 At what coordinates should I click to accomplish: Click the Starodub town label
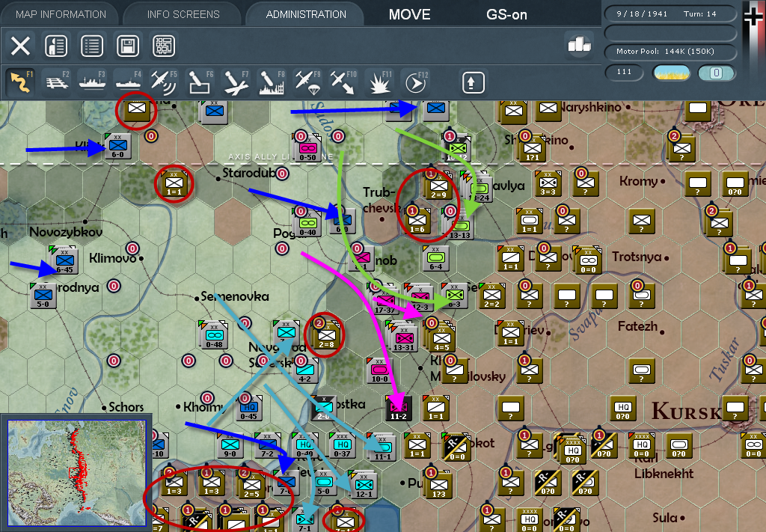pyautogui.click(x=248, y=173)
